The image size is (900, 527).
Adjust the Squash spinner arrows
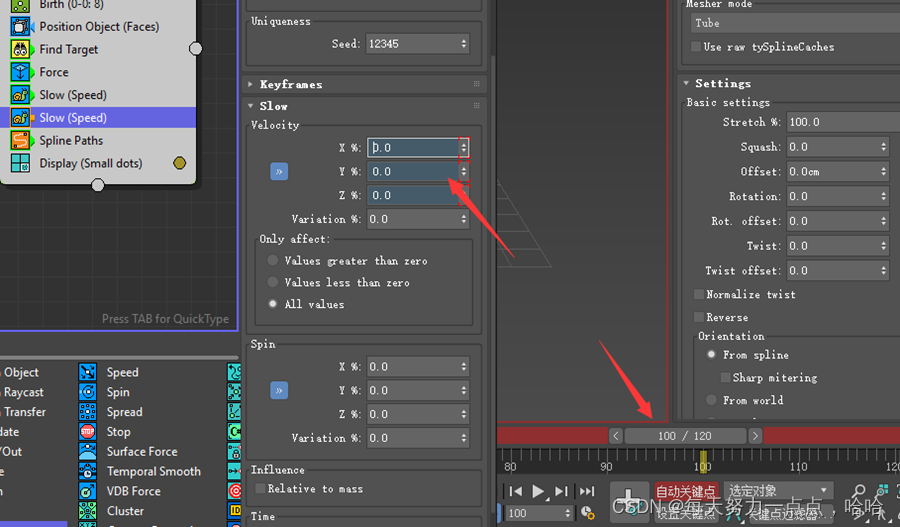tap(883, 147)
